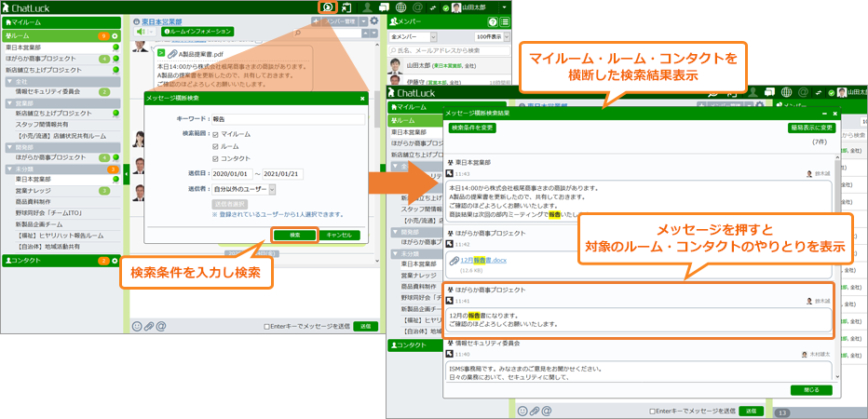Toggle the コンタクト search scope checkbox

pos(215,158)
